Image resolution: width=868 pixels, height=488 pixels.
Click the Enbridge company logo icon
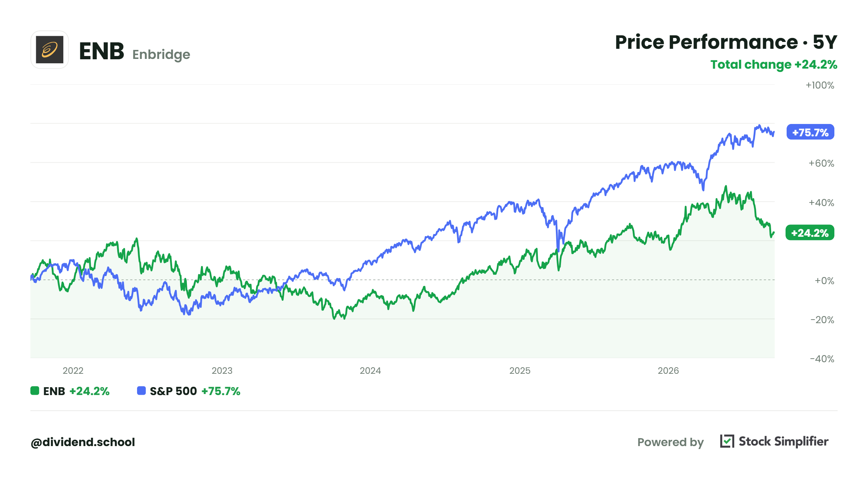pos(50,50)
